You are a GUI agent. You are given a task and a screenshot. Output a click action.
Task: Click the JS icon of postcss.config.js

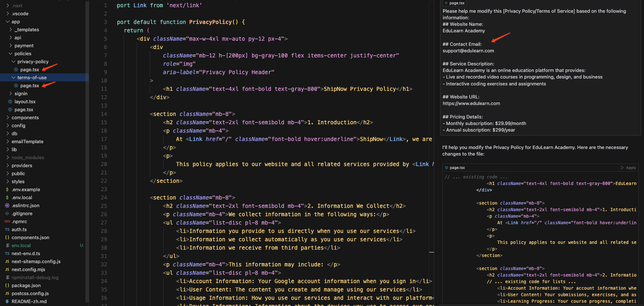point(7,293)
